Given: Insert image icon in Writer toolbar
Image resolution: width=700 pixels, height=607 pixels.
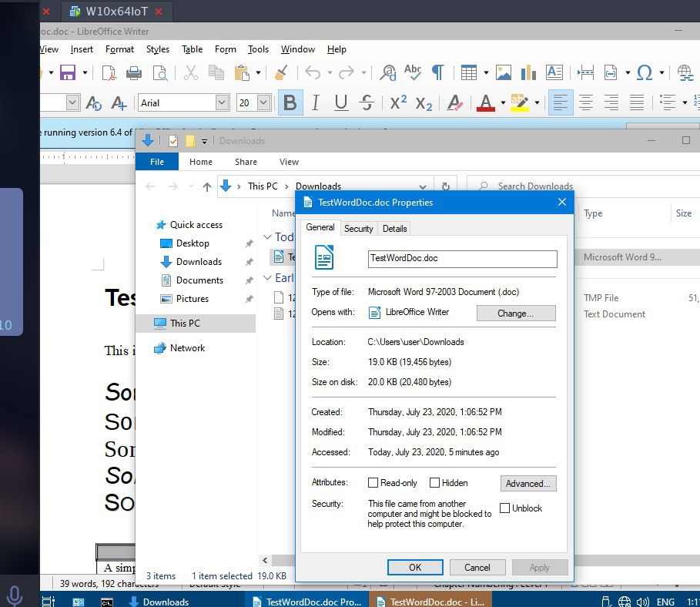Looking at the screenshot, I should tap(503, 72).
